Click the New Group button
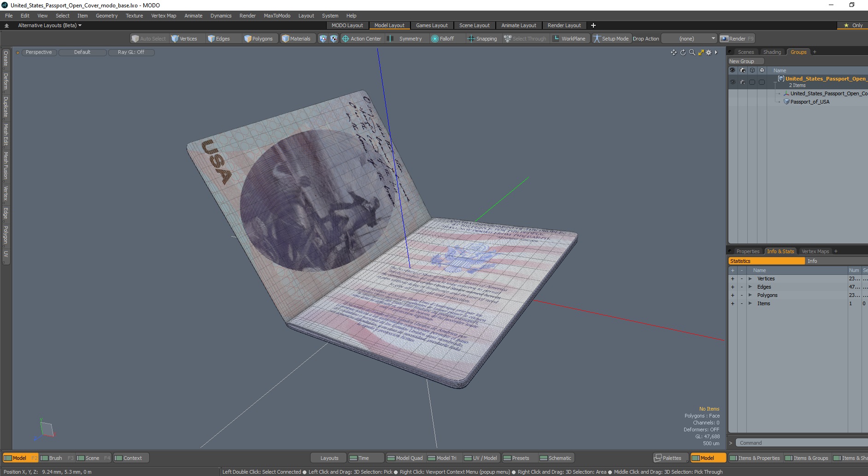The height and width of the screenshot is (476, 868). (745, 61)
